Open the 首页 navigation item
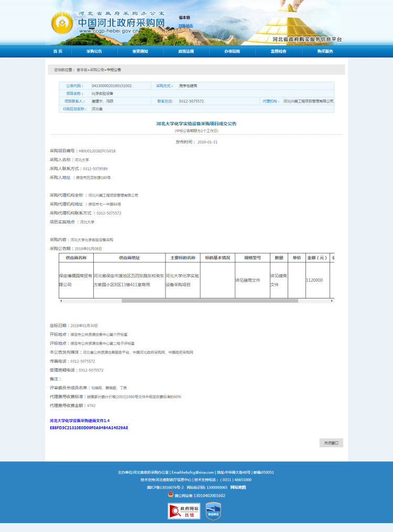 pos(58,51)
